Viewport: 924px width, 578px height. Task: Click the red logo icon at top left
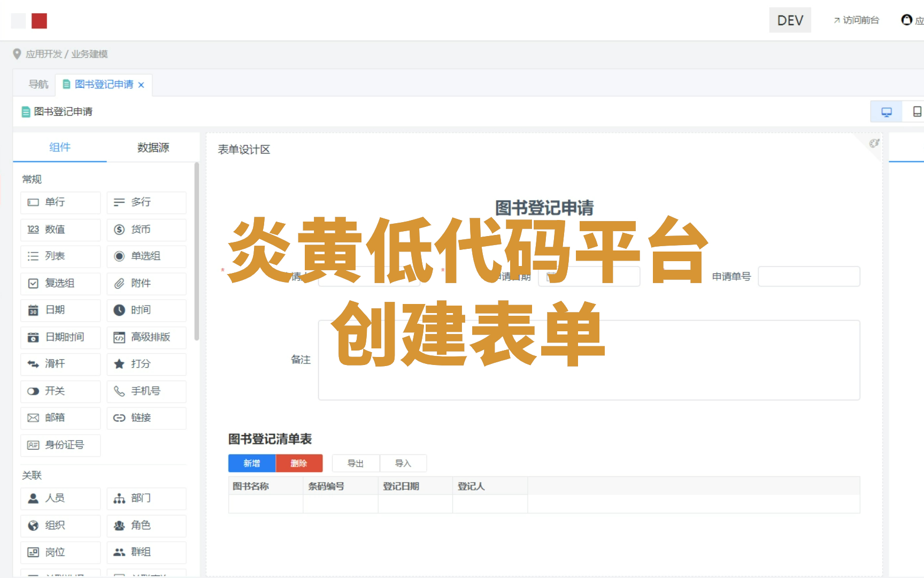pyautogui.click(x=39, y=21)
